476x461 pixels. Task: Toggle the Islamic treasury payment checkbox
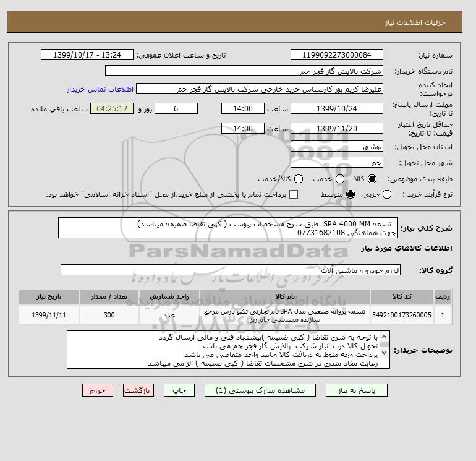[294, 194]
